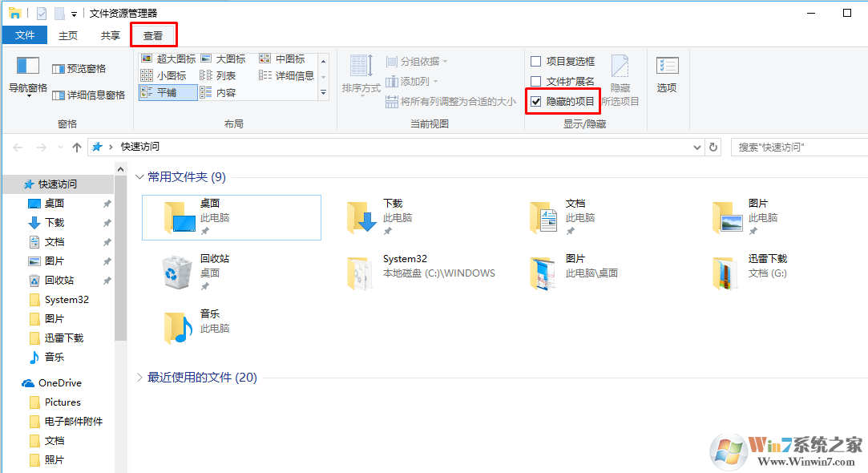Select OneDrive in sidebar
The height and width of the screenshot is (473, 868).
point(60,382)
